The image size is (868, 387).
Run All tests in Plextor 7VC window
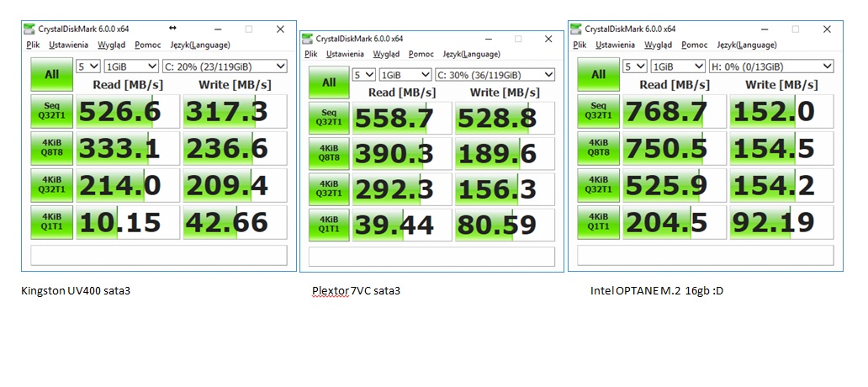click(329, 82)
